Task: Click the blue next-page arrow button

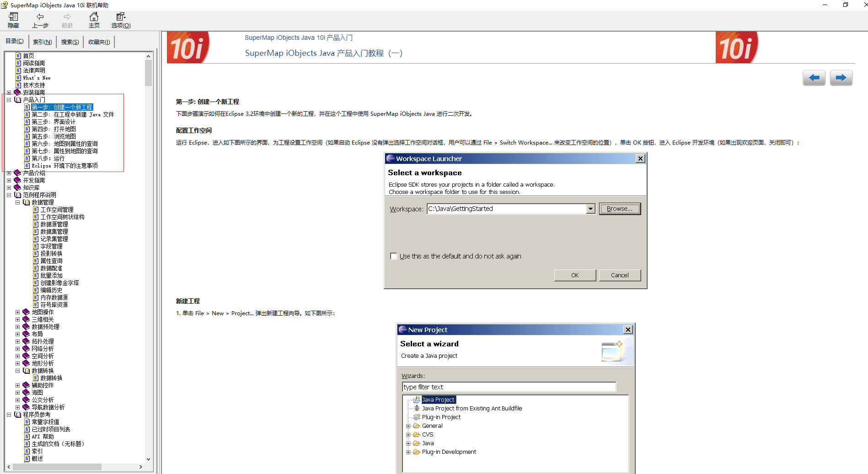Action: point(841,78)
